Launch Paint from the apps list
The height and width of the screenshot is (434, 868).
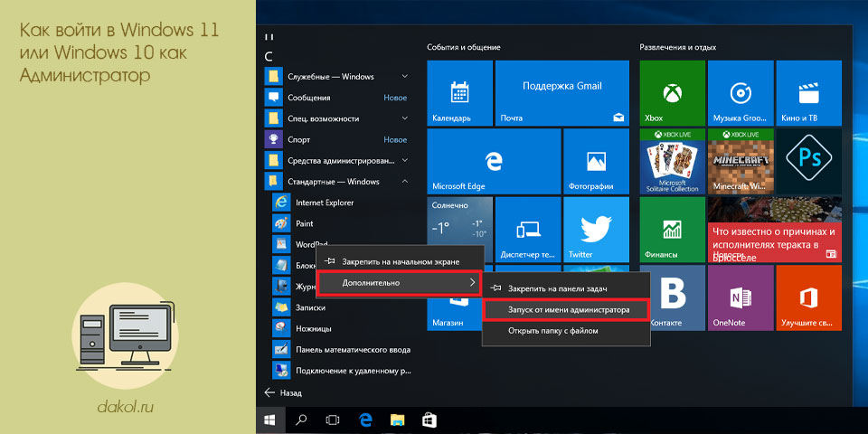(x=305, y=223)
